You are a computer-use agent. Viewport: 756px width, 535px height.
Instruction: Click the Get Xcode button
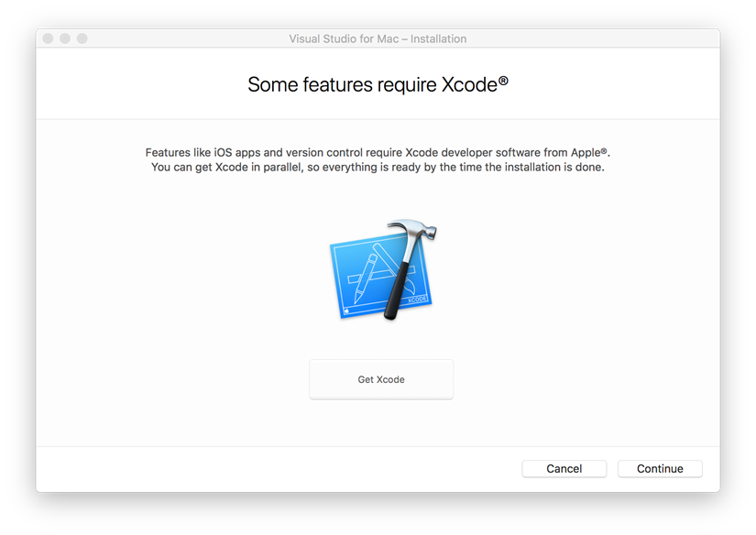(380, 379)
